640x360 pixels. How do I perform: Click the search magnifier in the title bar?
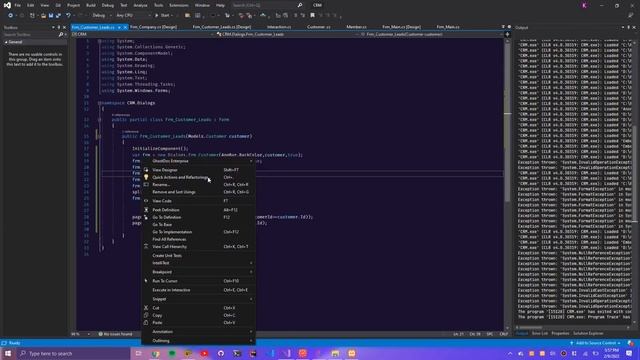(x=300, y=5)
